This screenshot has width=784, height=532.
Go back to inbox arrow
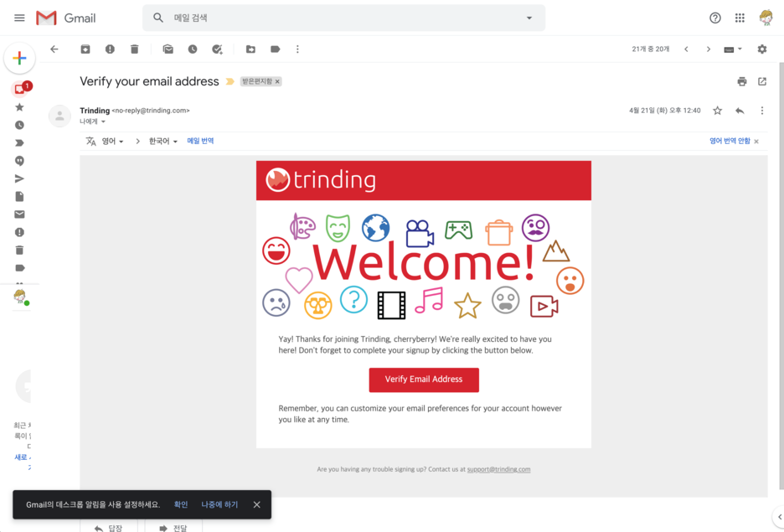coord(54,49)
